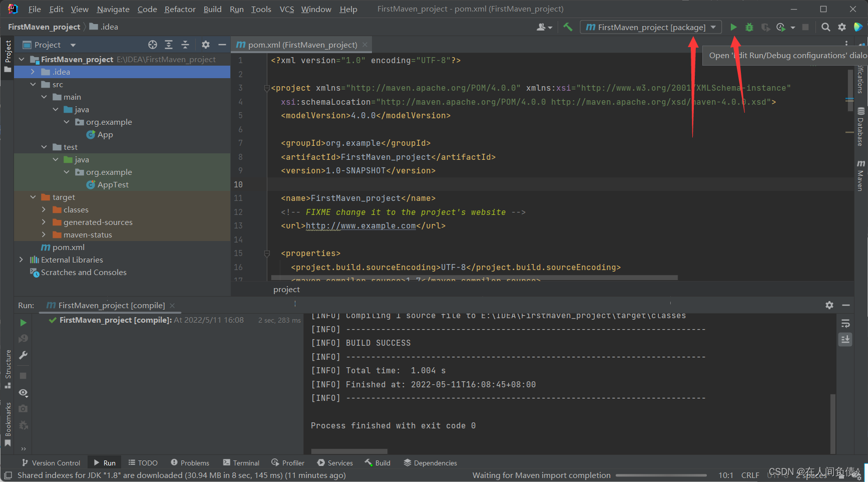Select the FirstMaven_project [compile] run tab
This screenshot has height=482, width=868.
[111, 305]
